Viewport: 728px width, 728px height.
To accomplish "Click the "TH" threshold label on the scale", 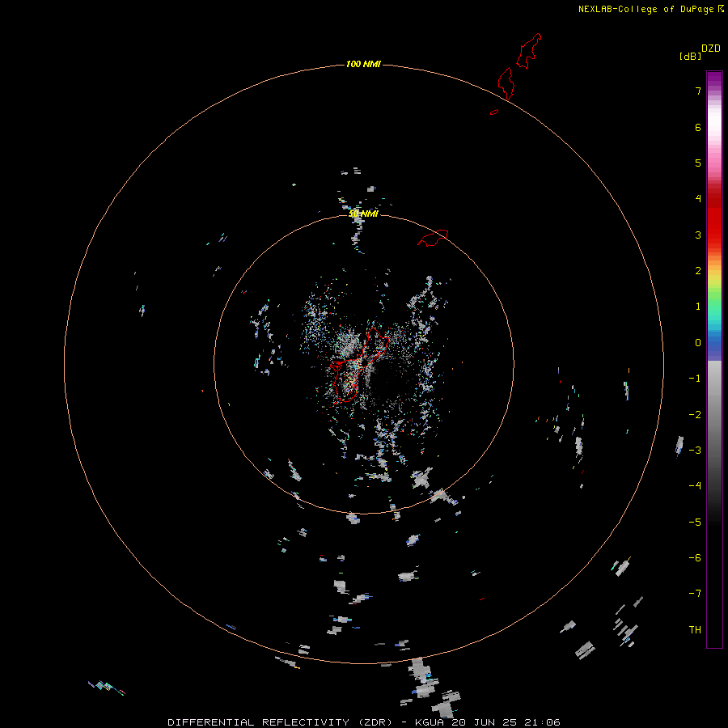I will [695, 630].
